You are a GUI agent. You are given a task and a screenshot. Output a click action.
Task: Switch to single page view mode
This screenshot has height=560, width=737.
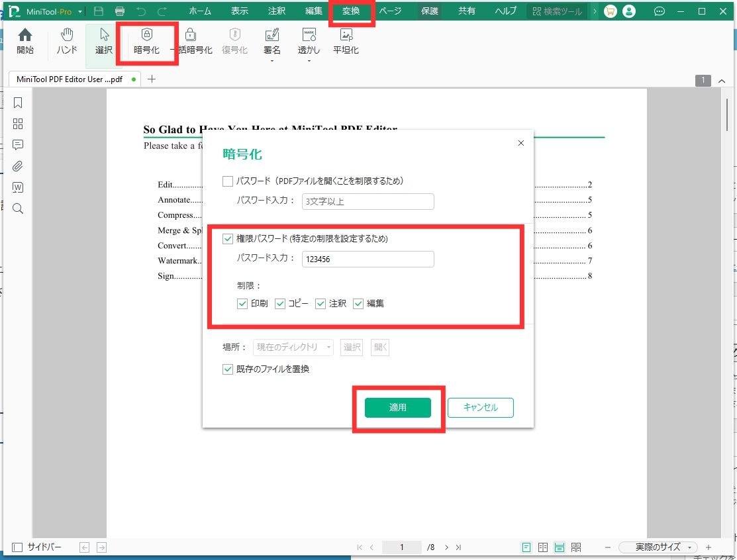[526, 547]
